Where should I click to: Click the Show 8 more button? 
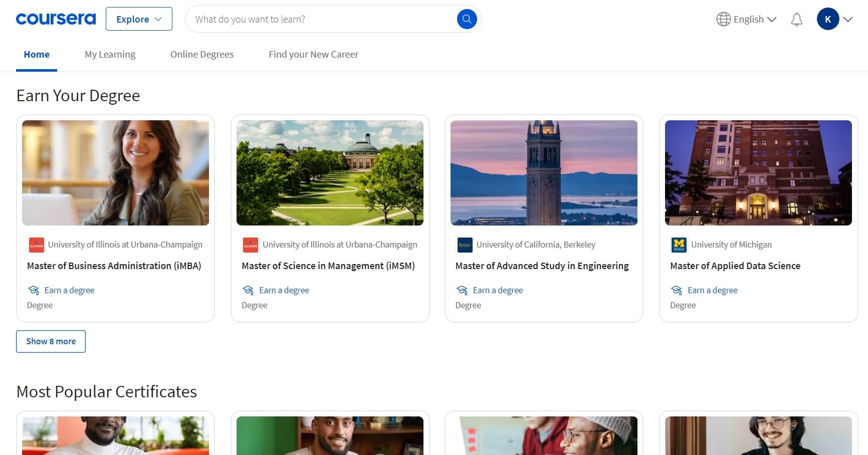51,341
